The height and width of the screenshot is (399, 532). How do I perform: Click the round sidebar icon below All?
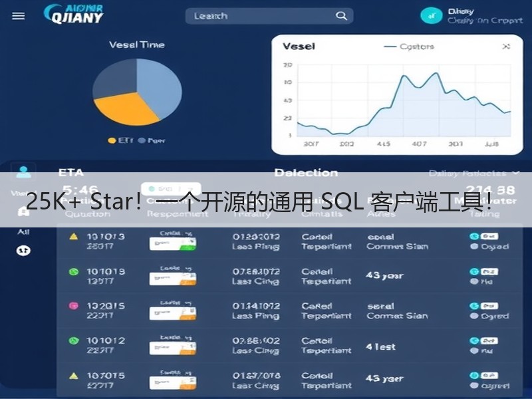(23, 251)
